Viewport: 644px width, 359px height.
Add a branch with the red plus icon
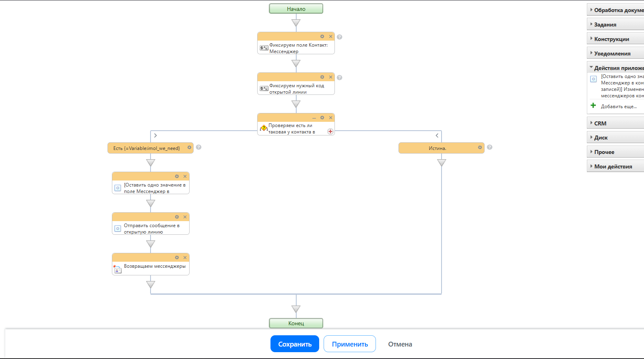pyautogui.click(x=330, y=131)
